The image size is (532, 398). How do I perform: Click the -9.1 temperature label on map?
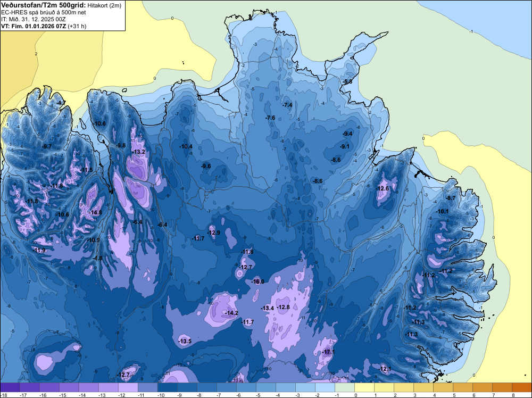(x=345, y=146)
